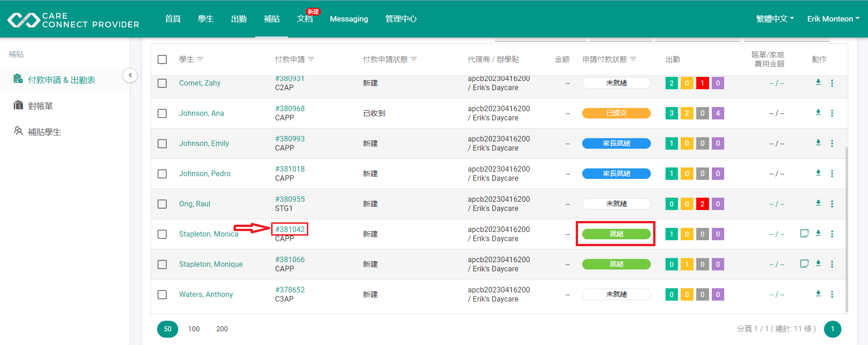
Task: Click the red attendance count 2 for Ong, Raul
Action: 702,204
